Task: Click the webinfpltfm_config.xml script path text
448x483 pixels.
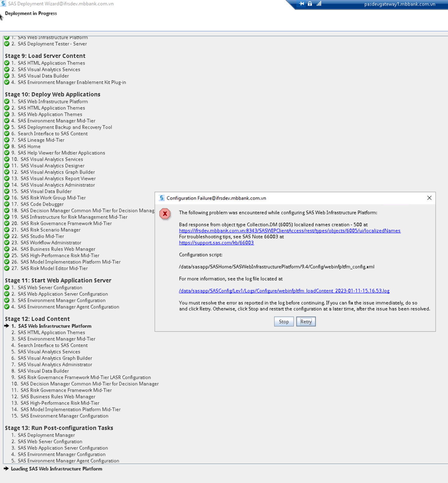Action: pos(277,267)
